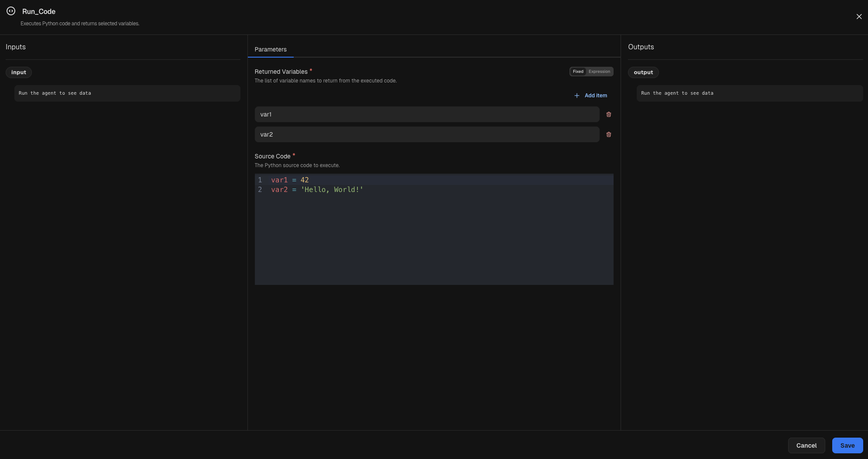Click the Add item button
868x459 pixels.
[595, 95]
